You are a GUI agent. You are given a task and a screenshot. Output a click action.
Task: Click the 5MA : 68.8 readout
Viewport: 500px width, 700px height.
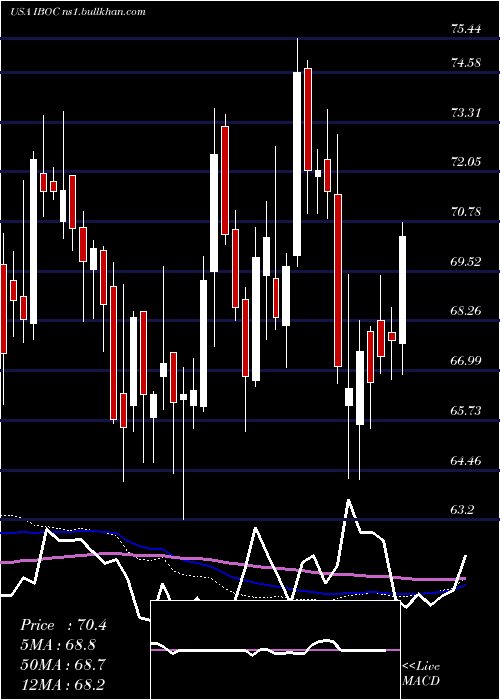[x=58, y=645]
